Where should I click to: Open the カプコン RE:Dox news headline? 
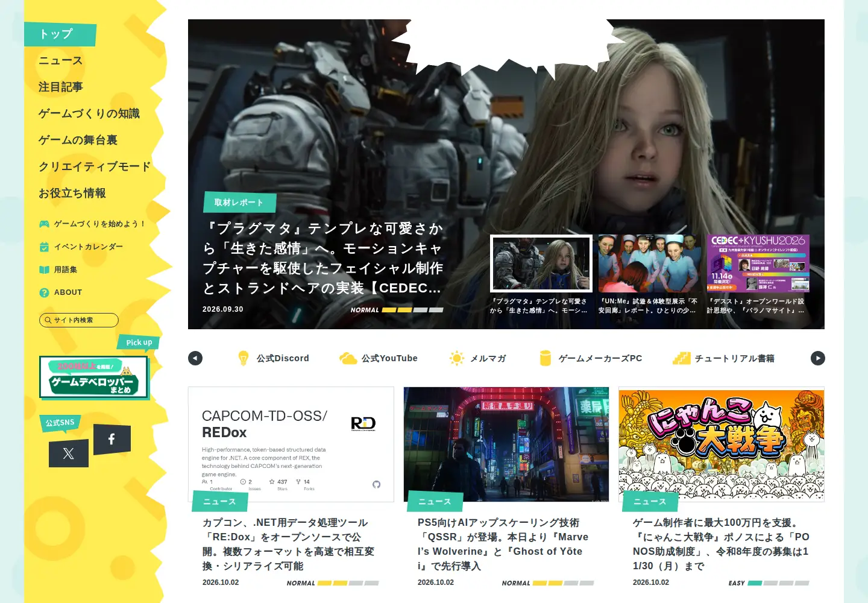click(288, 545)
